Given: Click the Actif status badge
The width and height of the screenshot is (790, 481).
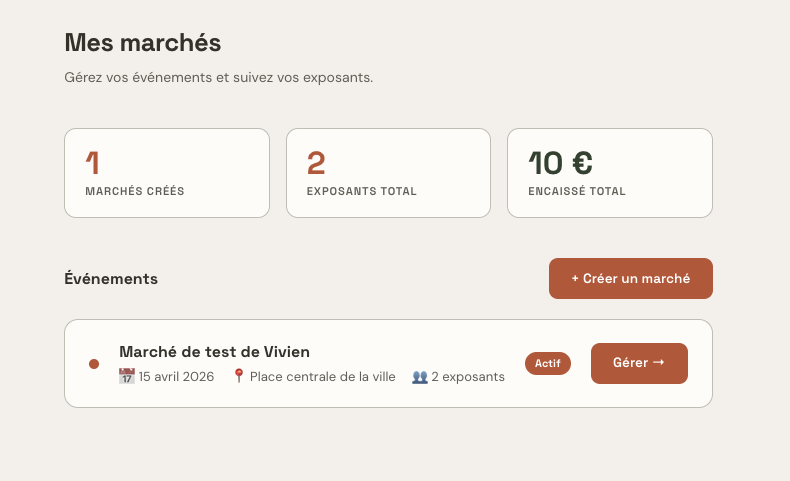Looking at the screenshot, I should click(548, 363).
